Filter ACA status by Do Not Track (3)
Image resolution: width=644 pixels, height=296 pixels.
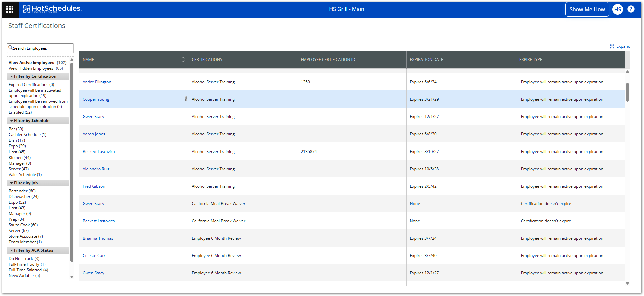(24, 259)
